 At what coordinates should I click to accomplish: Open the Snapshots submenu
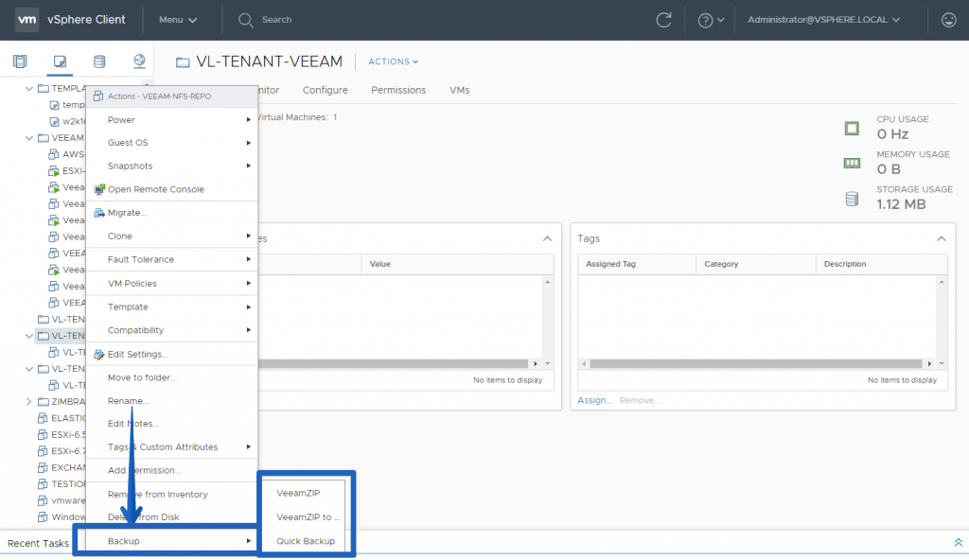(x=172, y=166)
